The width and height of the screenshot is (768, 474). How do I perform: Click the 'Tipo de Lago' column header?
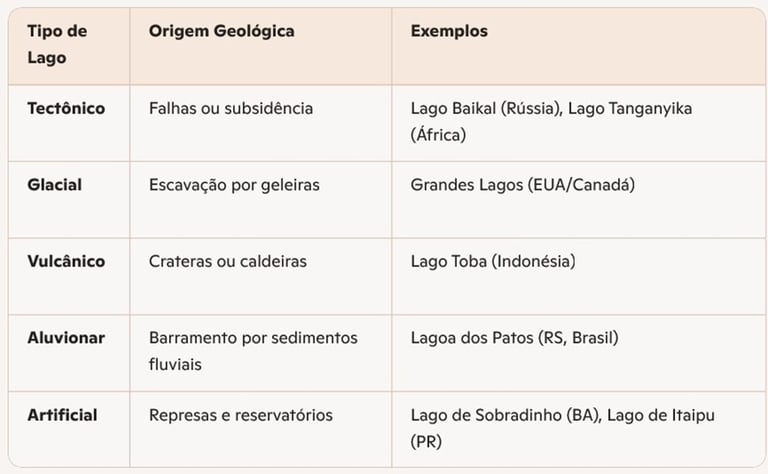(x=57, y=44)
